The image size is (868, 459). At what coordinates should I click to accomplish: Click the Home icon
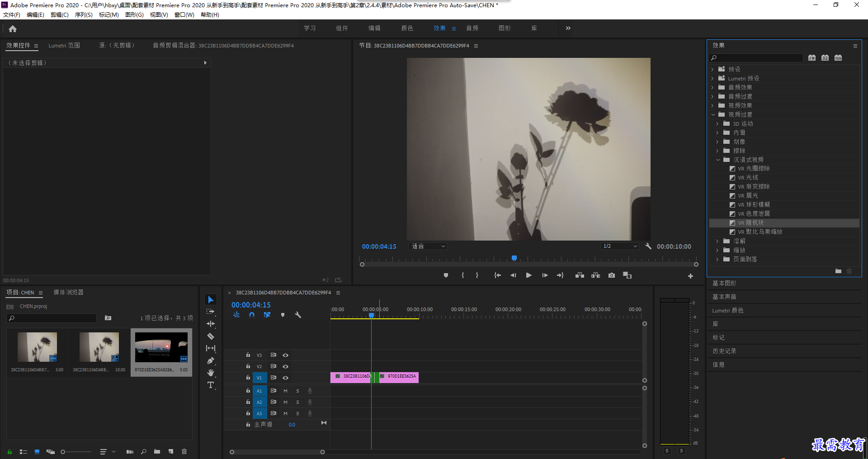point(13,28)
